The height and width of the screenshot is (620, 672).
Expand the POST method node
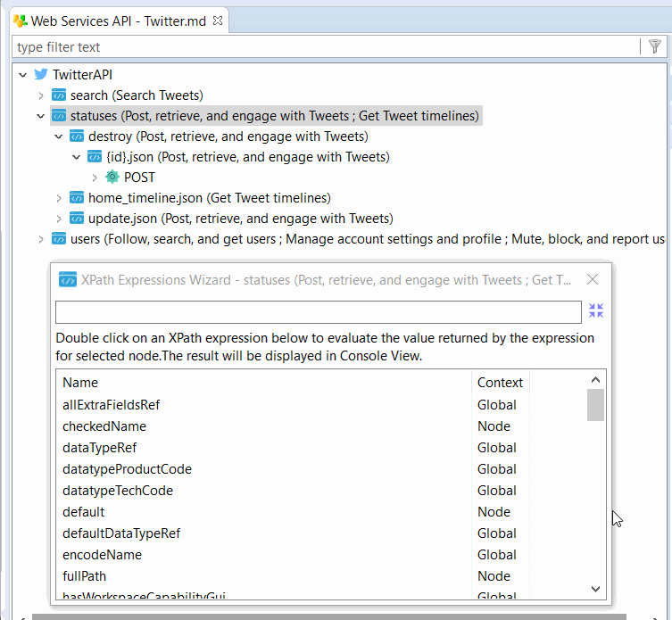(x=95, y=178)
